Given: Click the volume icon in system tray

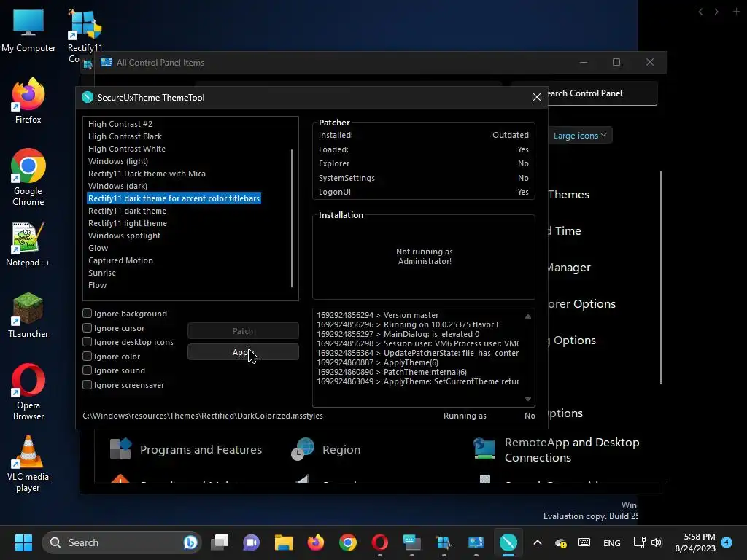Looking at the screenshot, I should (657, 542).
